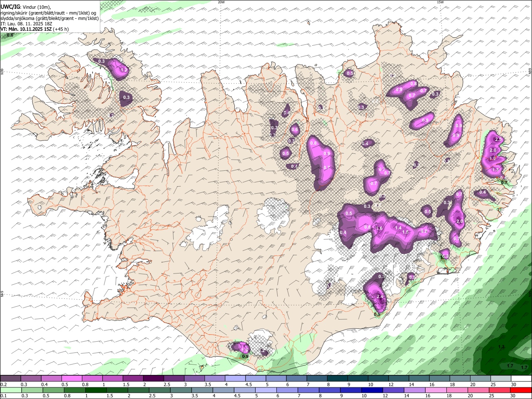Click the bright pink snow legend swatch above 0.5
This screenshot has width=532, height=399.
coord(72,379)
